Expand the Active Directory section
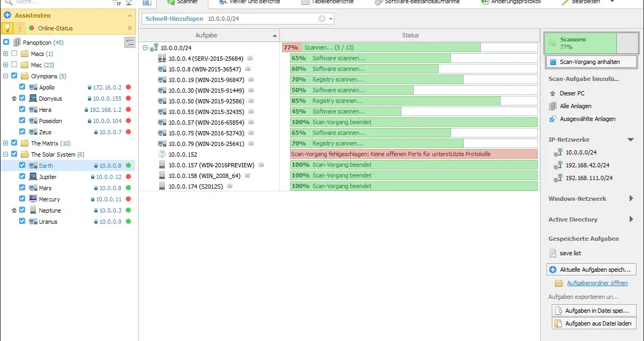The width and height of the screenshot is (644, 341). (631, 220)
